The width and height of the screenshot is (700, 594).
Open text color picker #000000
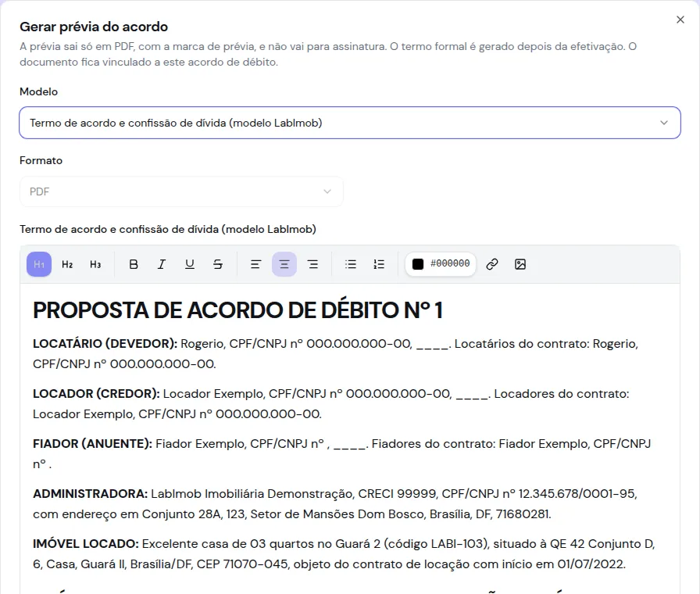[441, 264]
